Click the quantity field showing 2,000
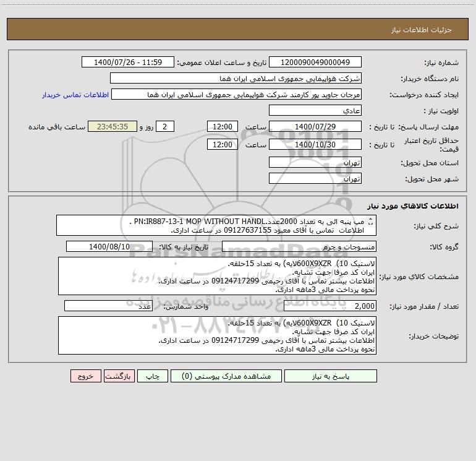This screenshot has height=461, width=476. pos(330,306)
